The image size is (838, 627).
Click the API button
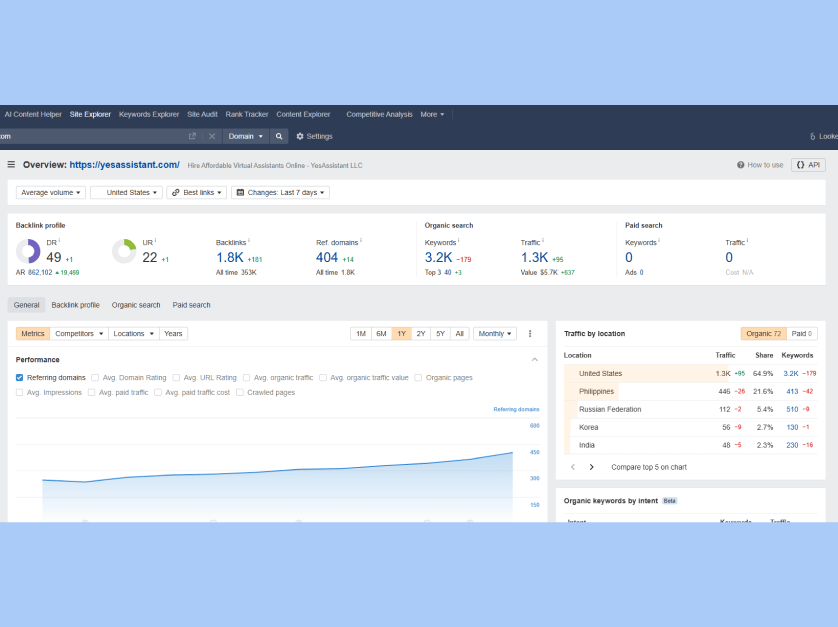point(808,165)
